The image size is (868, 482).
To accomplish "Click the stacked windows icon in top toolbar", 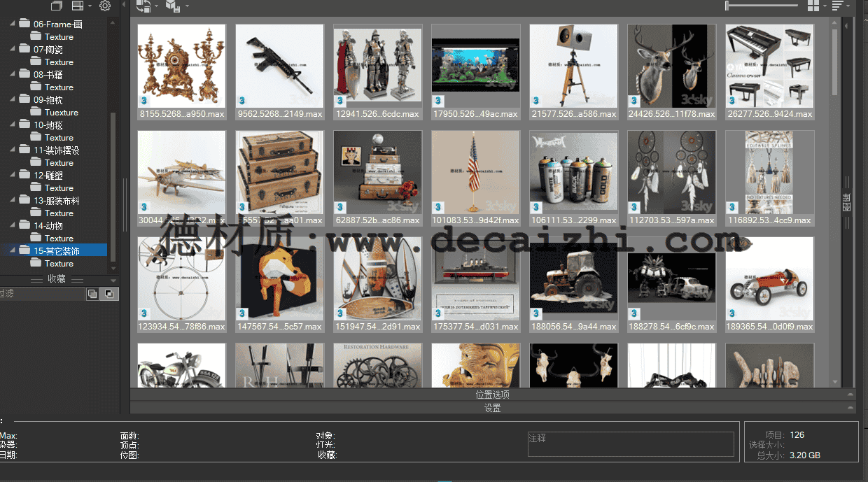I will click(56, 5).
